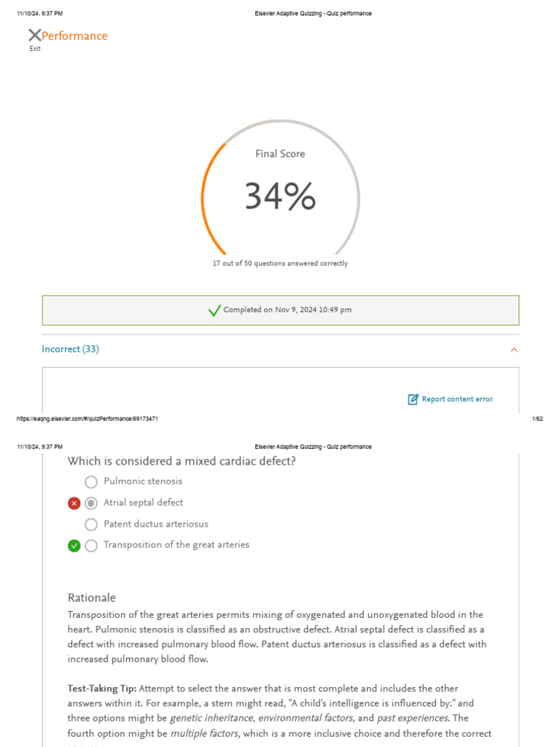
Task: Click the green correct check icon
Action: coord(74,545)
